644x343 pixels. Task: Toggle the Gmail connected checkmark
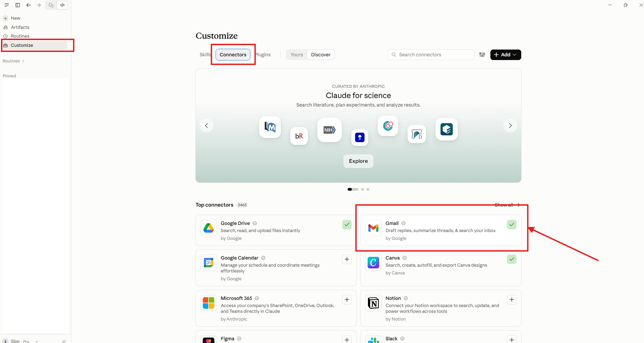pos(512,225)
